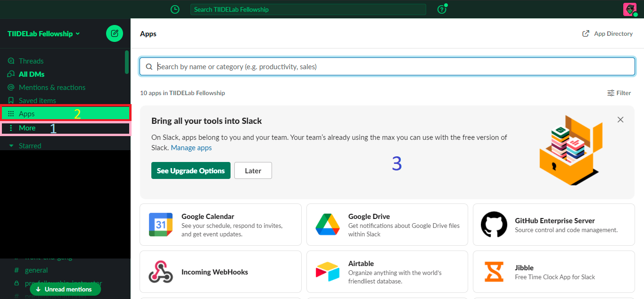The image size is (644, 299).
Task: Click the sidebar scrollbar thumb
Action: pos(127,62)
